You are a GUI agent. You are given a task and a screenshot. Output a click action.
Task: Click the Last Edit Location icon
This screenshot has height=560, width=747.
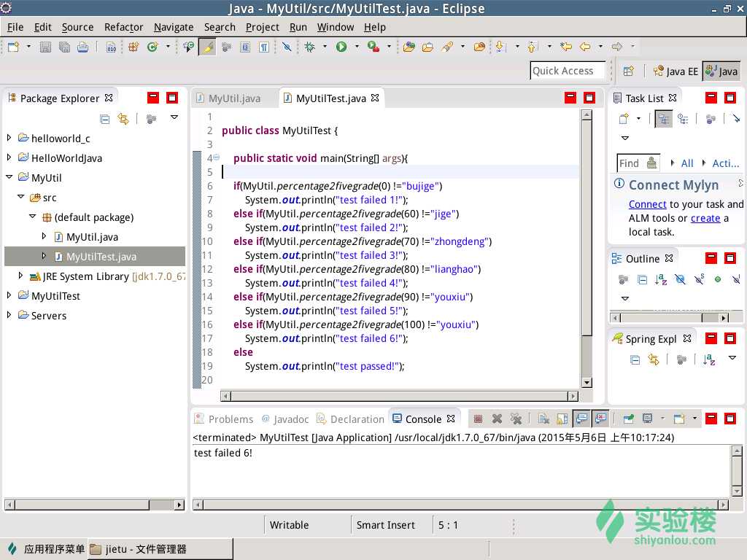(x=566, y=47)
